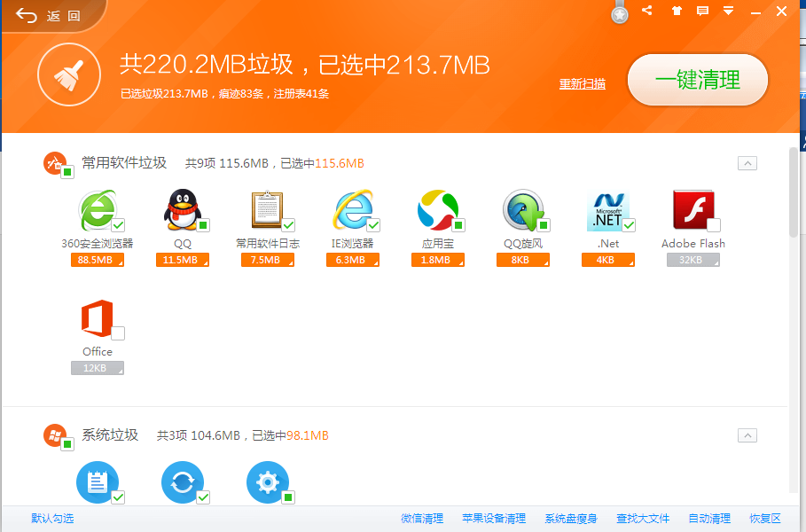Click the 常用软件日志 clipboard icon
This screenshot has height=532, width=806.
267,210
